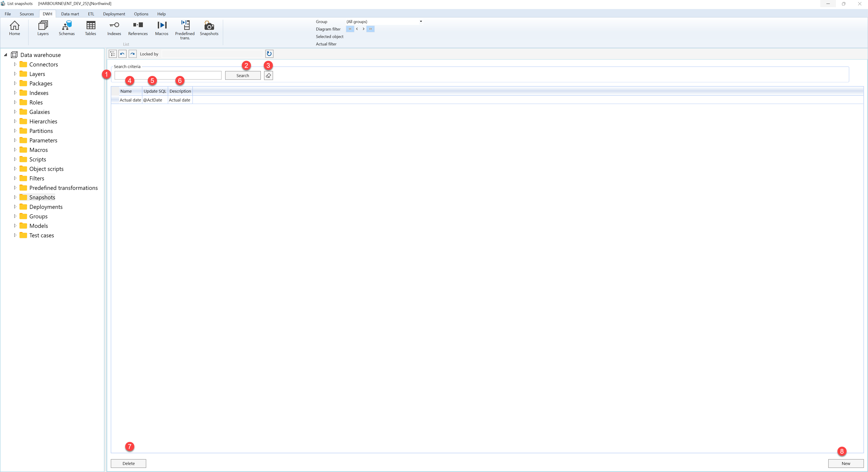Open the Layers list icon
Screen dimensions: 868x472
(x=43, y=28)
